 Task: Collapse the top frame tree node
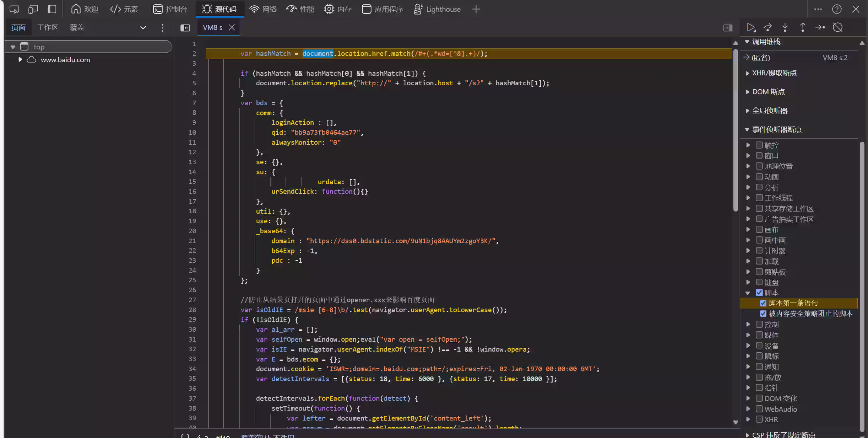[13, 47]
